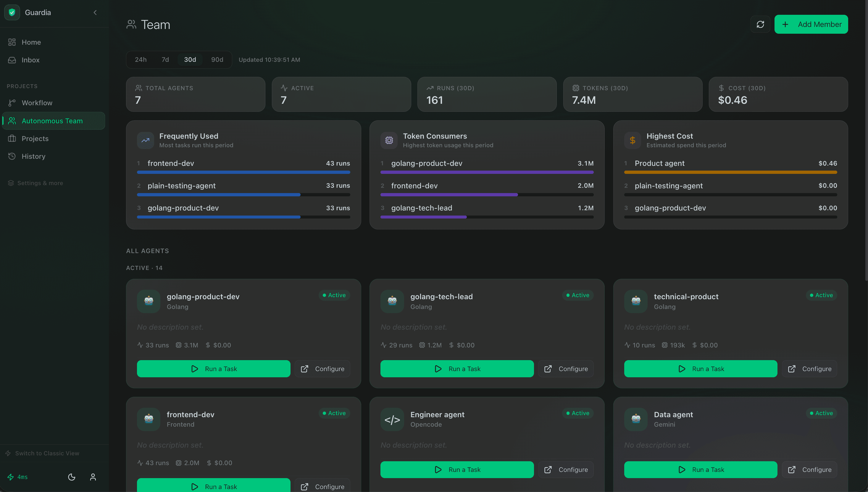This screenshot has height=492, width=868.
Task: Toggle dark mode moon icon
Action: [x=72, y=477]
